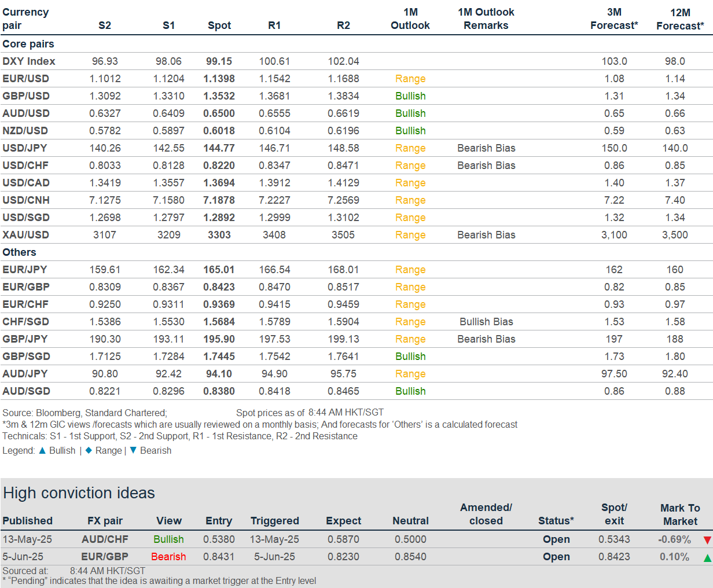Click the Bullish outlook for GBP/USD
The height and width of the screenshot is (588, 713).
click(410, 96)
